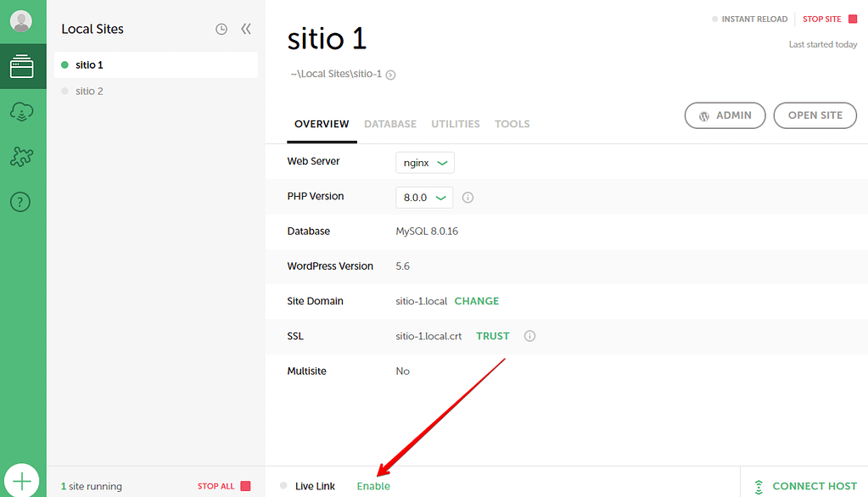Viewport: 868px width, 497px height.
Task: Toggle Instant Reload
Action: tap(749, 19)
